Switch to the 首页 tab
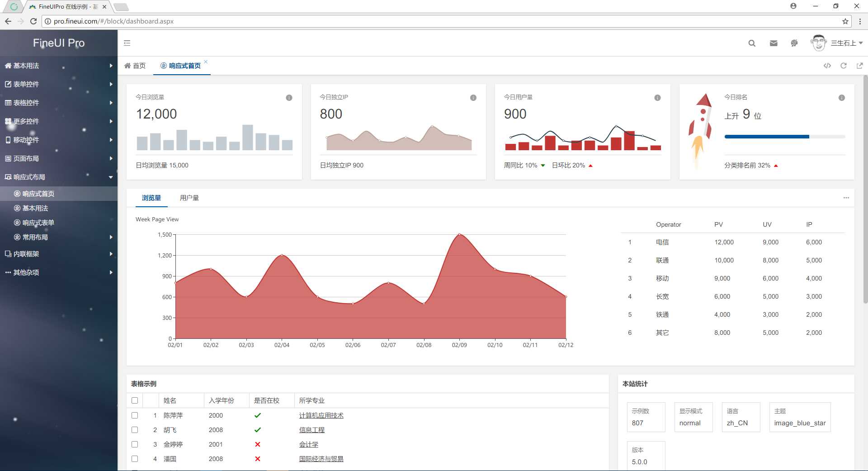This screenshot has height=471, width=868. [135, 66]
